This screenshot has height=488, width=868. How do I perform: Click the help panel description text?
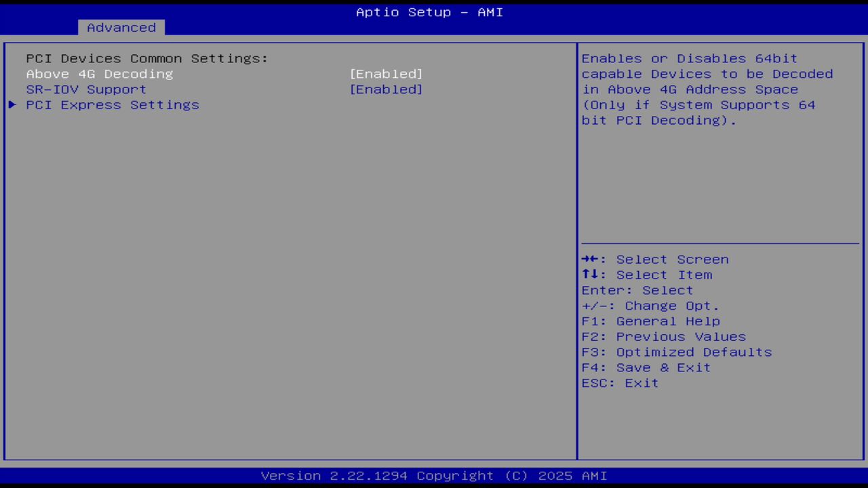tap(707, 89)
